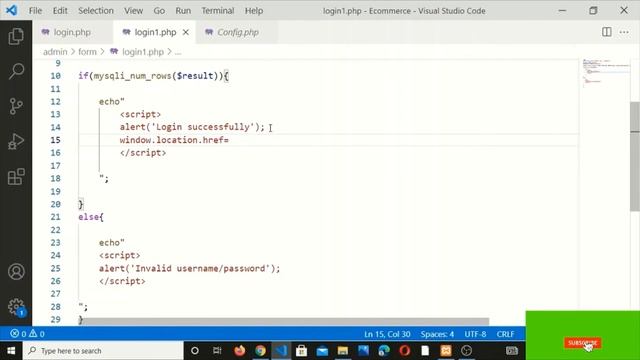Click the VS Code logo icon
Image resolution: width=640 pixels, height=360 pixels.
pyautogui.click(x=11, y=10)
